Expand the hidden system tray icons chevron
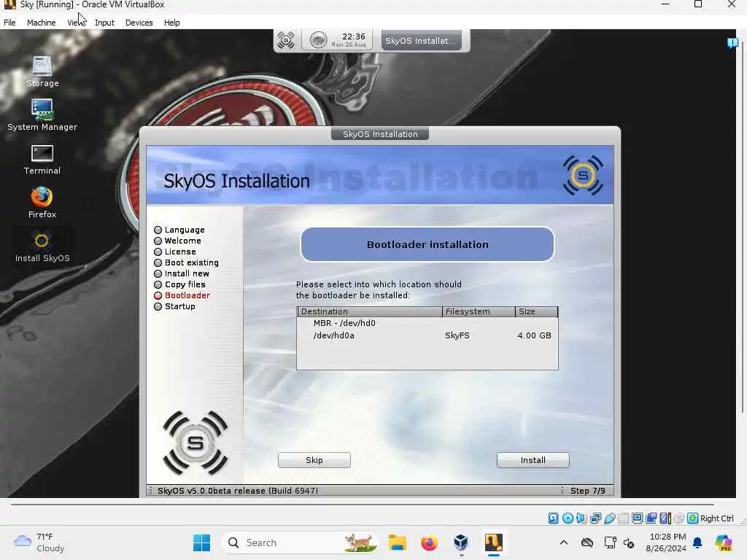Viewport: 747px width, 560px height. pos(564,542)
